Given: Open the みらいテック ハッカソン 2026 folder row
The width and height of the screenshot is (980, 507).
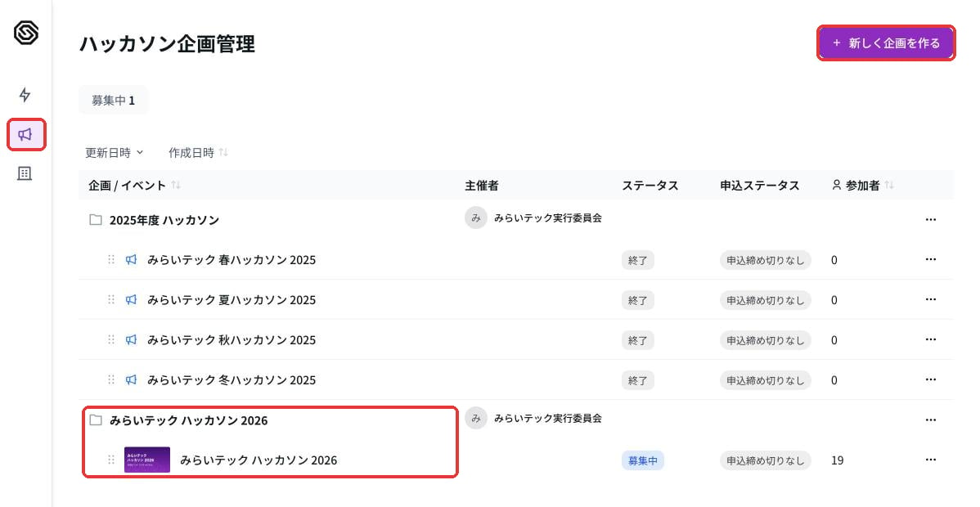Looking at the screenshot, I should click(188, 420).
